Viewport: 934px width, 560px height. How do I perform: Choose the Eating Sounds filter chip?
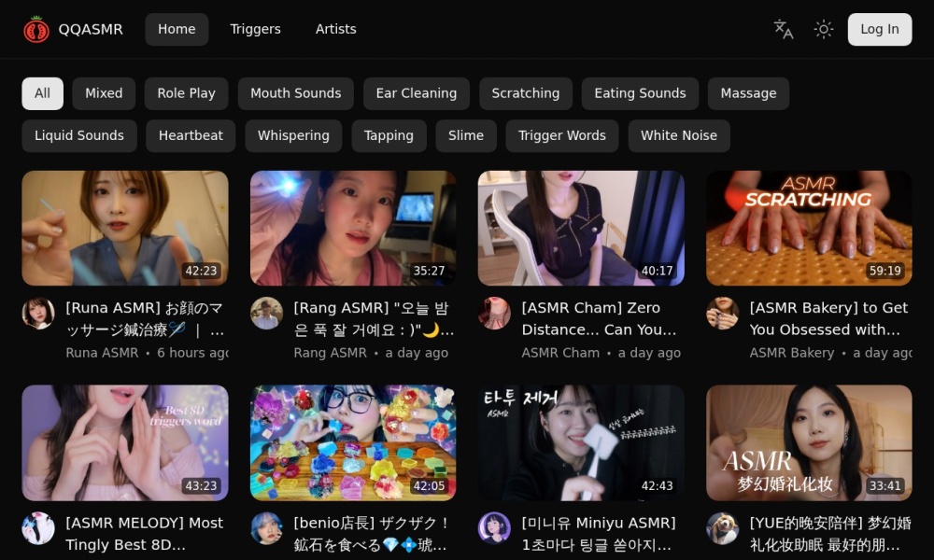click(640, 93)
